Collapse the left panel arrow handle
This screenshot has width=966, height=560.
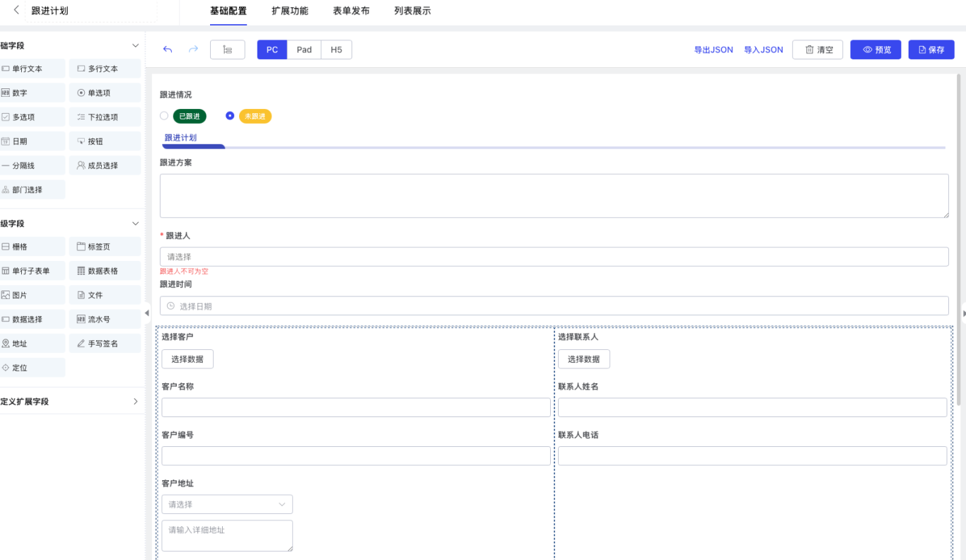pos(147,313)
